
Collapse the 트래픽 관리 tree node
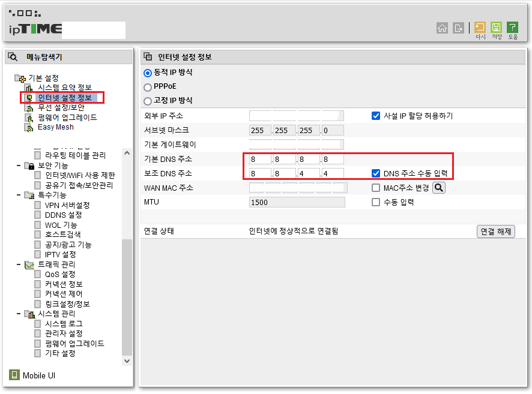click(19, 264)
